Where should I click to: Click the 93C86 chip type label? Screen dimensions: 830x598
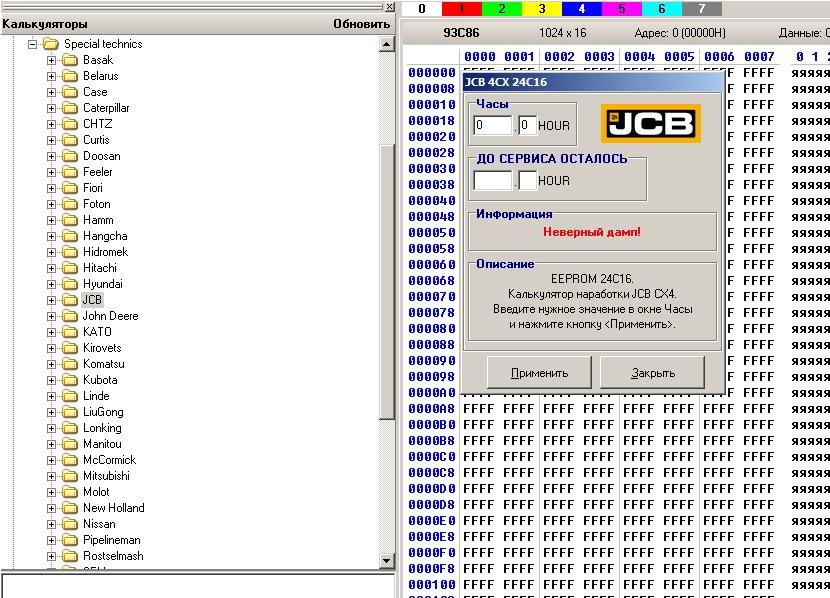461,33
